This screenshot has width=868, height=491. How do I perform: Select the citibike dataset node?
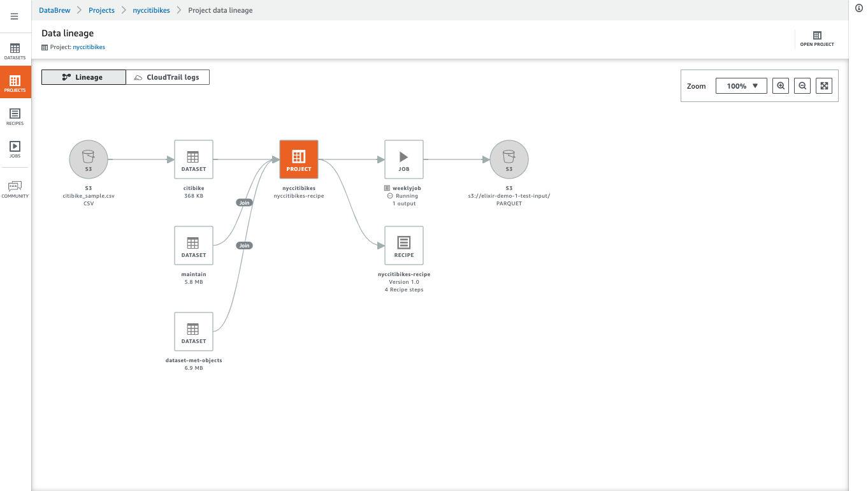tap(193, 159)
